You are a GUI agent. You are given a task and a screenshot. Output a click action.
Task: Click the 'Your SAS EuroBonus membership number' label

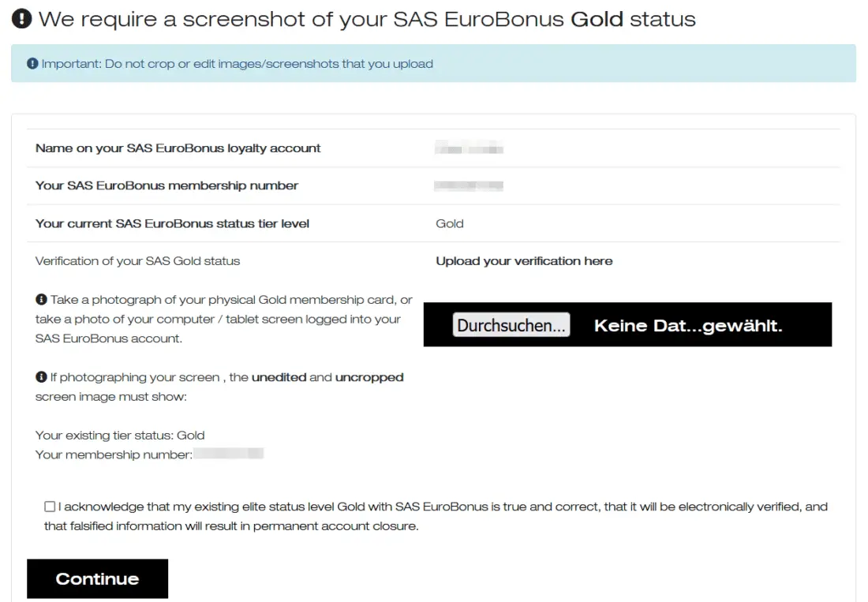(166, 186)
